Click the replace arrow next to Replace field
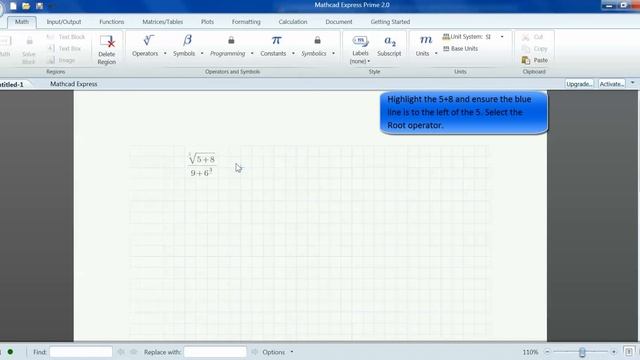 tap(254, 351)
